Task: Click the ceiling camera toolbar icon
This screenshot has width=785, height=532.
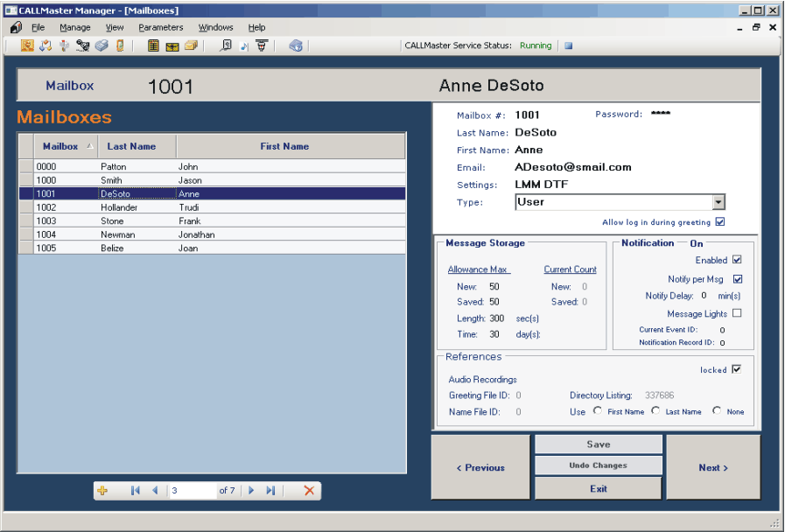Action: pos(262,45)
